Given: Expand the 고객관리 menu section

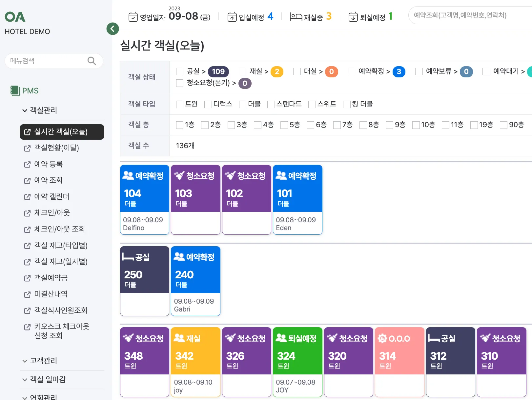Looking at the screenshot, I should pyautogui.click(x=25, y=361).
